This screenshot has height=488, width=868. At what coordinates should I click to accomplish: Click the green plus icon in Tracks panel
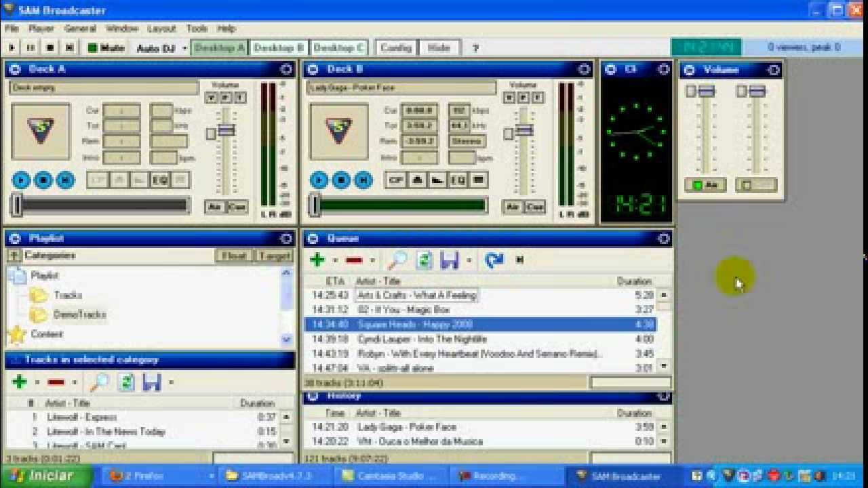coord(19,382)
